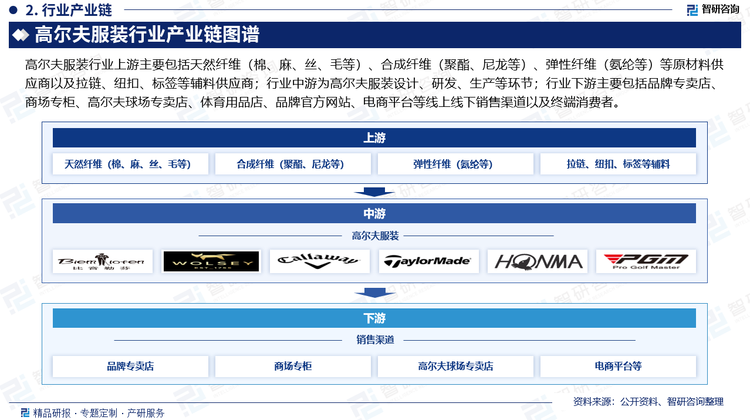Click the footer logo icon at bottom left

pos(25,412)
